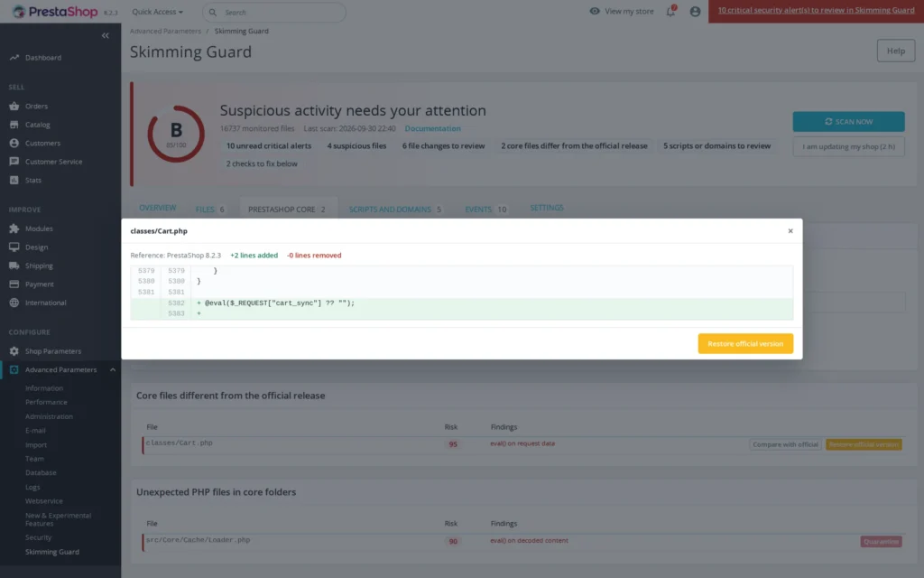
Task: Open Logs submenu item
Action: (32, 487)
